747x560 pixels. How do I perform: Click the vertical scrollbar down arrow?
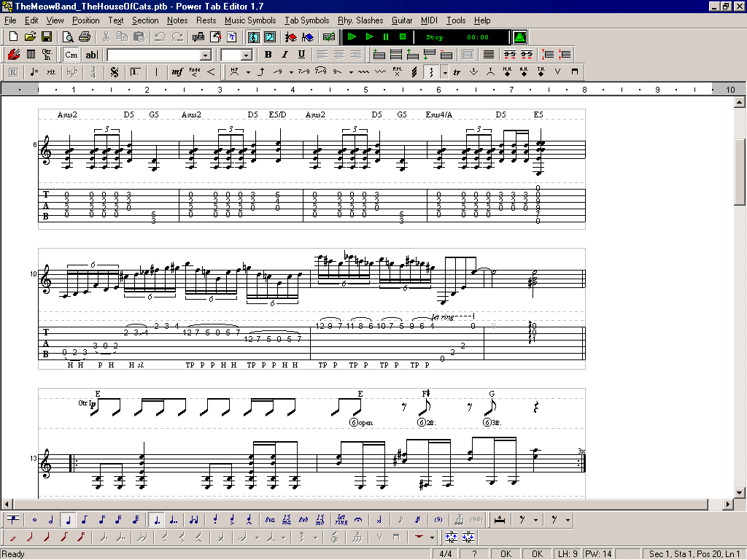(740, 493)
